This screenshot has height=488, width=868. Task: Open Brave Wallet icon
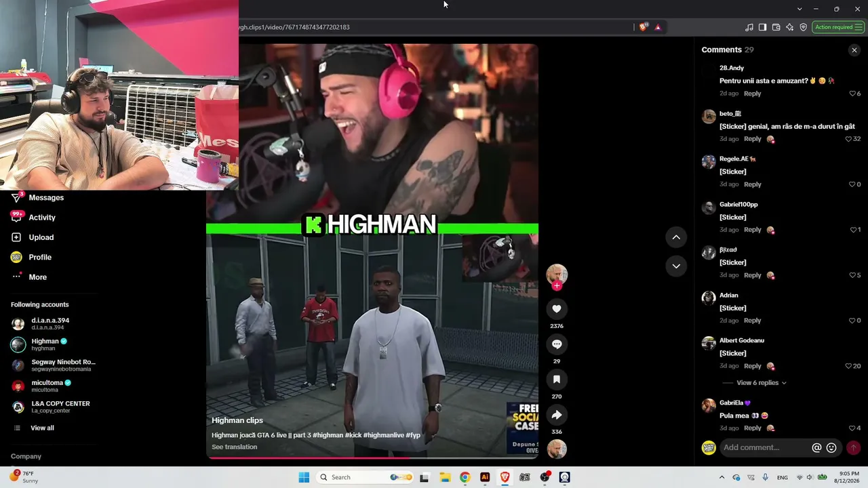tap(776, 27)
